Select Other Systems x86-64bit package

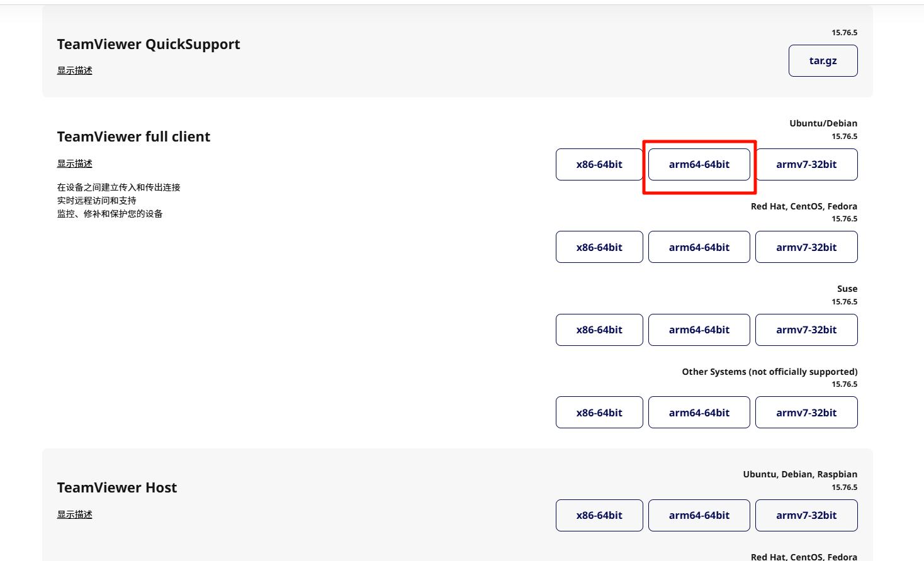[x=599, y=413]
